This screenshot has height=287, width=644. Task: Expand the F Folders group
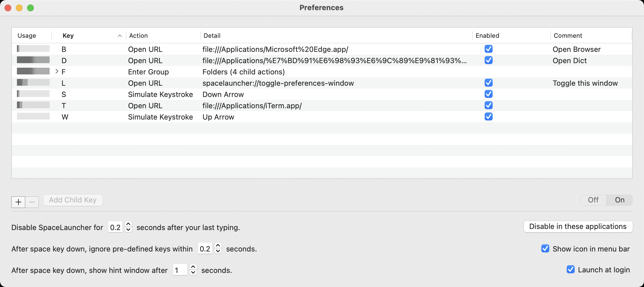[57, 71]
